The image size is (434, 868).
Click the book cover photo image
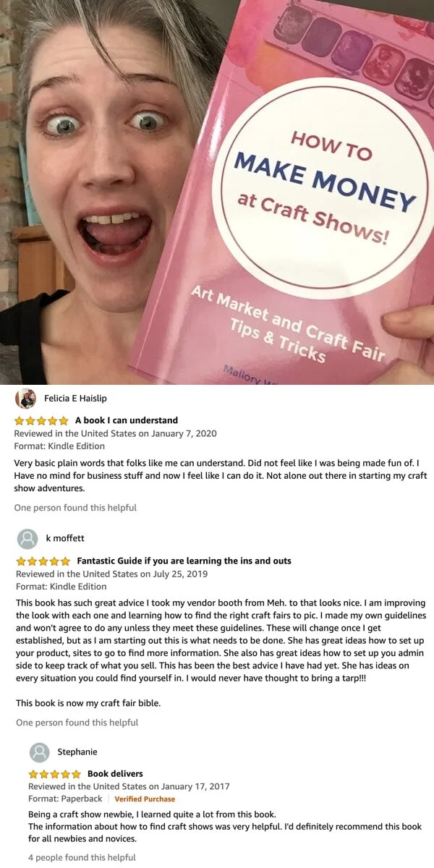217,192
